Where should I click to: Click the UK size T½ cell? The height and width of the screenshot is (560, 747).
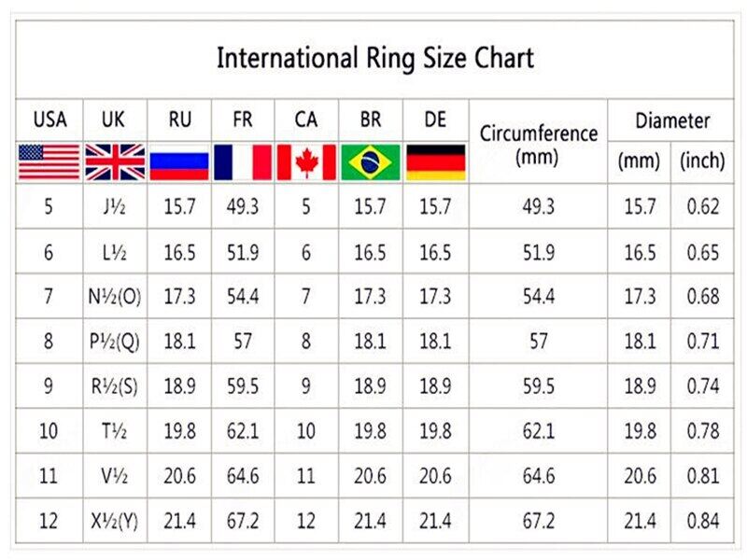[x=115, y=432]
